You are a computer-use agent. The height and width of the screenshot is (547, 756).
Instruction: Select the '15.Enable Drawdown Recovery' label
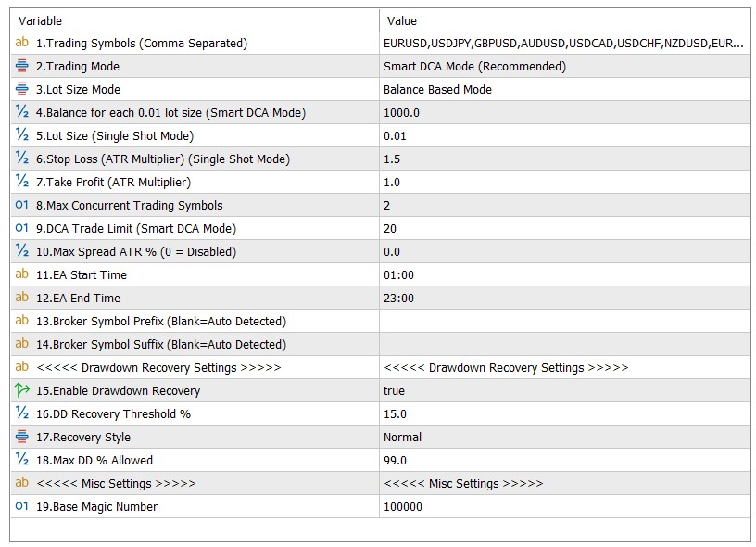click(x=119, y=390)
